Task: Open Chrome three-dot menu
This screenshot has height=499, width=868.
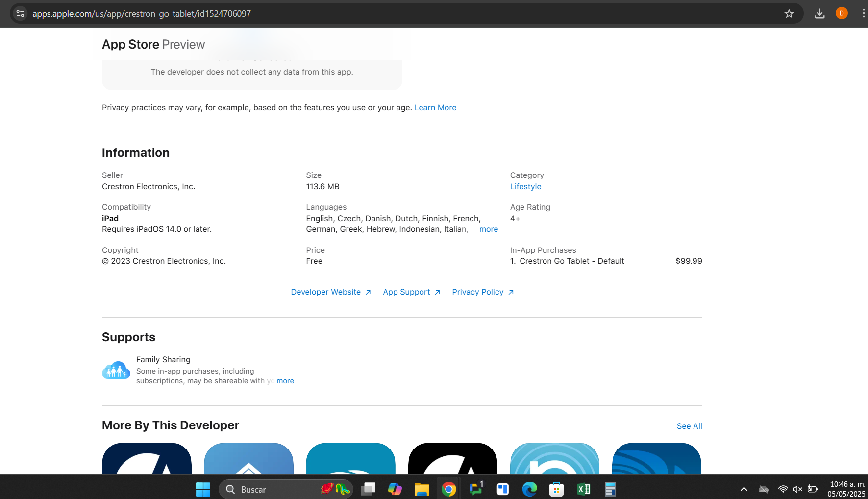Action: click(x=863, y=14)
